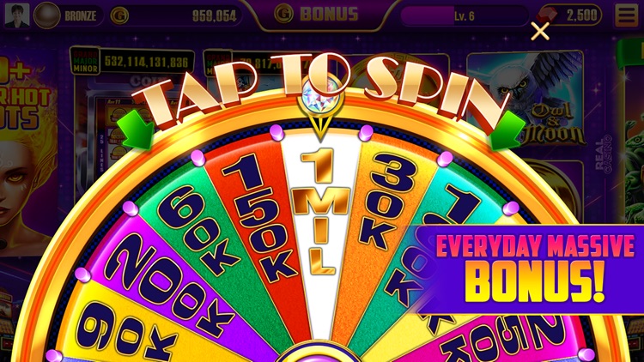The width and height of the screenshot is (644, 362).
Task: Open the Bonus coin tab
Action: [x=317, y=14]
